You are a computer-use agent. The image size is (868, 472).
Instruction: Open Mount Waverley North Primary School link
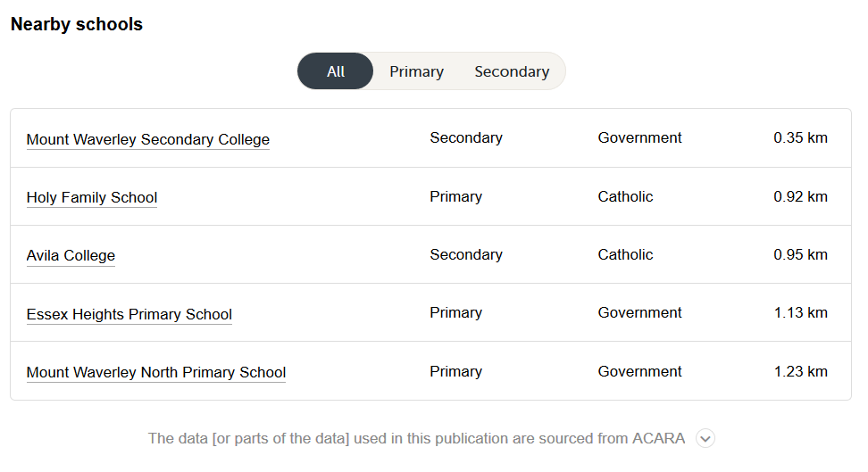pos(156,372)
